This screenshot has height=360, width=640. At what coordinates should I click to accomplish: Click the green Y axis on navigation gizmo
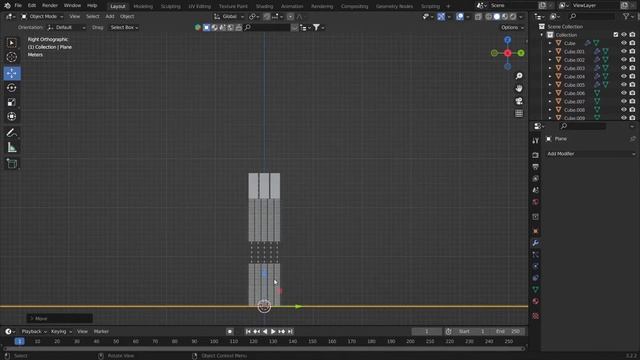(x=521, y=53)
